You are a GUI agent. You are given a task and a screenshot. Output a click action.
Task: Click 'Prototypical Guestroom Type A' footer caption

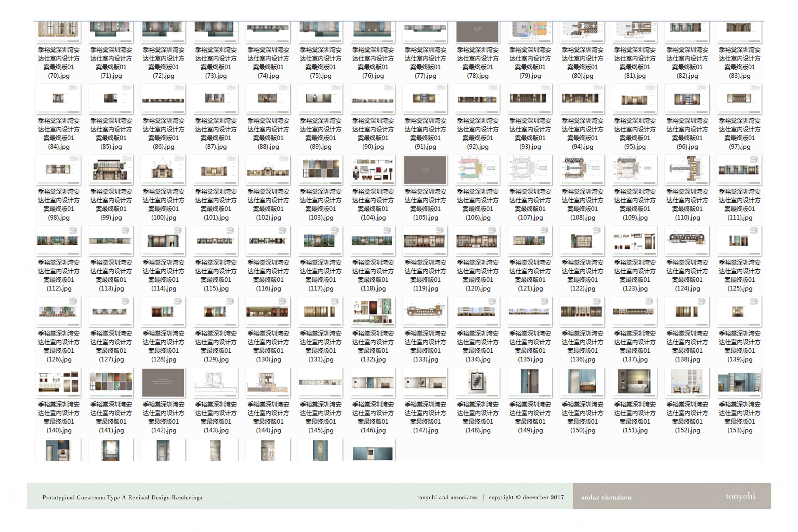click(122, 497)
